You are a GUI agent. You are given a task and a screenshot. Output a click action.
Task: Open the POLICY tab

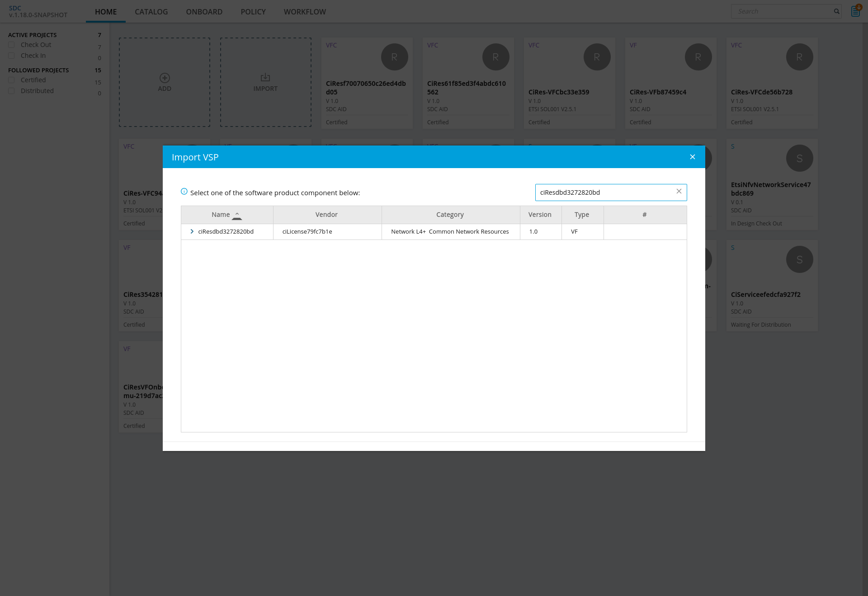click(253, 12)
